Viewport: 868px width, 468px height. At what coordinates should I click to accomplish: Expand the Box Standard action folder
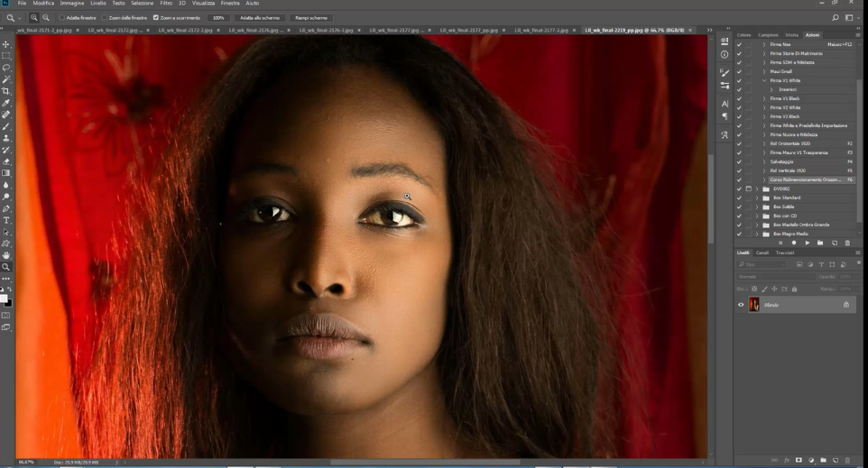tap(757, 197)
